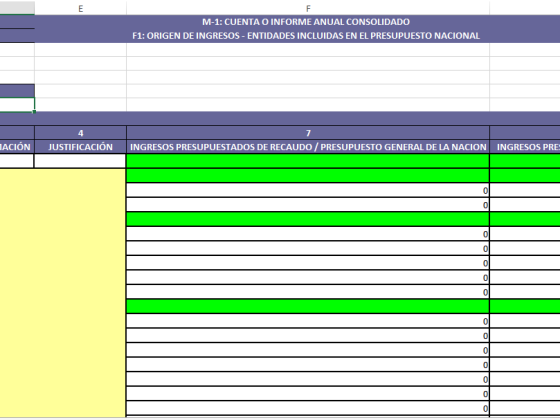Click the cell numbered 4
Image resolution: width=560 pixels, height=420 pixels.
click(80, 133)
